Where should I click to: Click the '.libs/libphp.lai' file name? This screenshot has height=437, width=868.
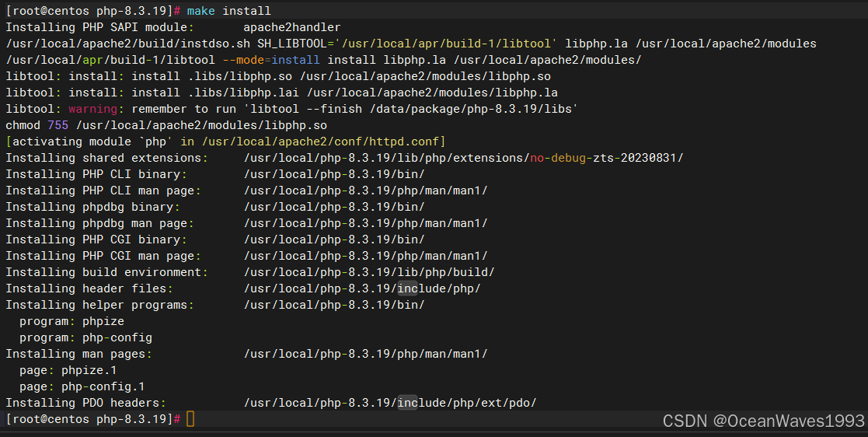click(243, 93)
